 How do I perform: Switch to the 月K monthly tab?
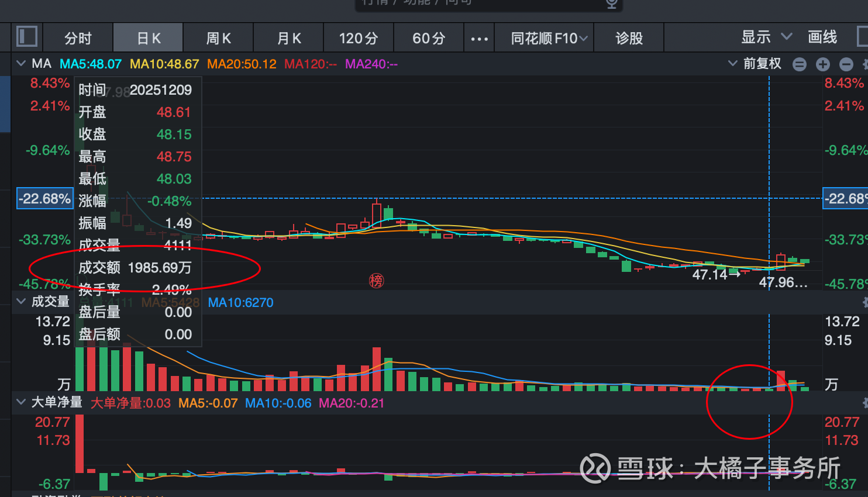pos(289,38)
